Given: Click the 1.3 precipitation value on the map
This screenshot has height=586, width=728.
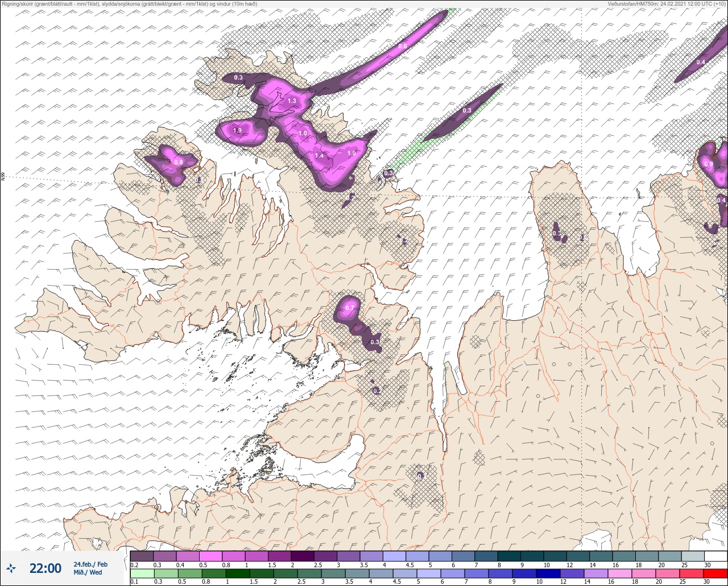Looking at the screenshot, I should click(292, 101).
